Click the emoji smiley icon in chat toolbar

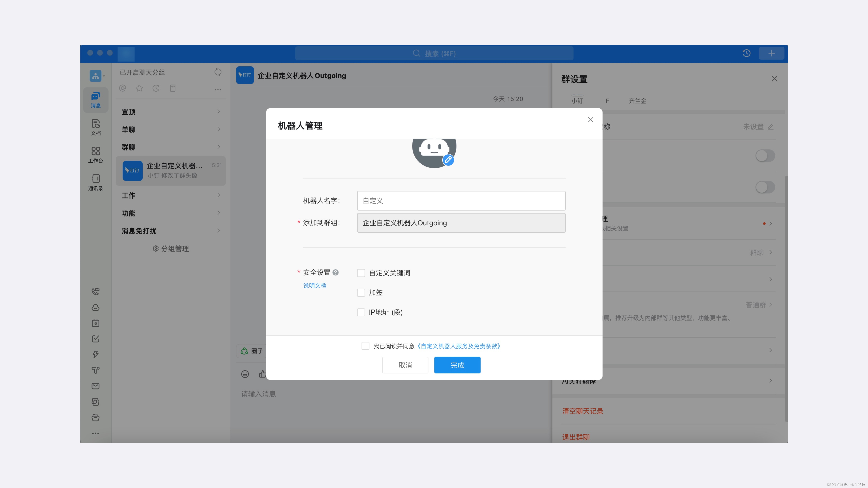[x=245, y=374]
